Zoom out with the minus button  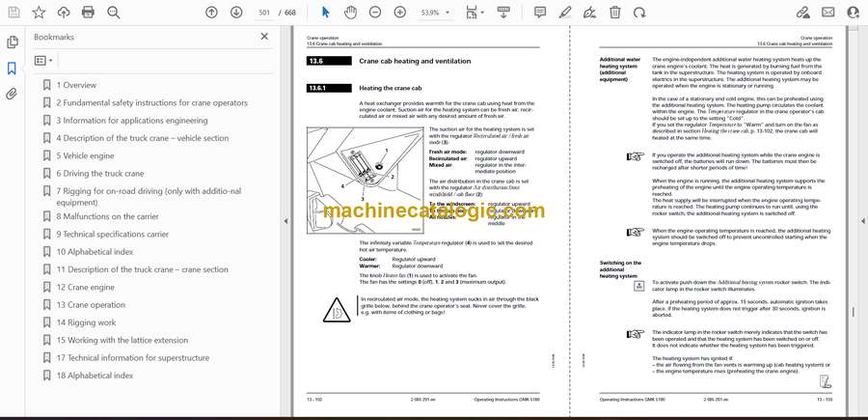coord(375,13)
